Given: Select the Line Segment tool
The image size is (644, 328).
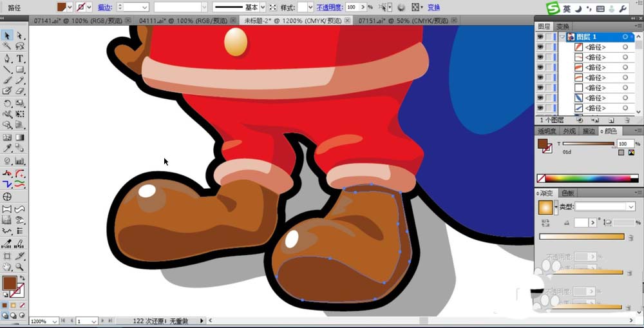Looking at the screenshot, I should (7, 70).
